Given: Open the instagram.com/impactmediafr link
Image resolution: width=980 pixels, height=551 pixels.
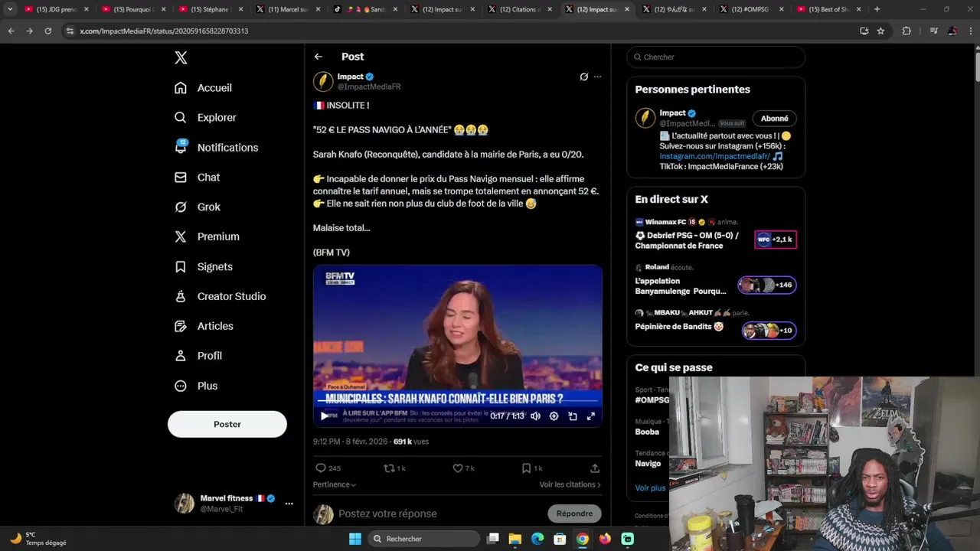Looking at the screenshot, I should click(x=715, y=156).
